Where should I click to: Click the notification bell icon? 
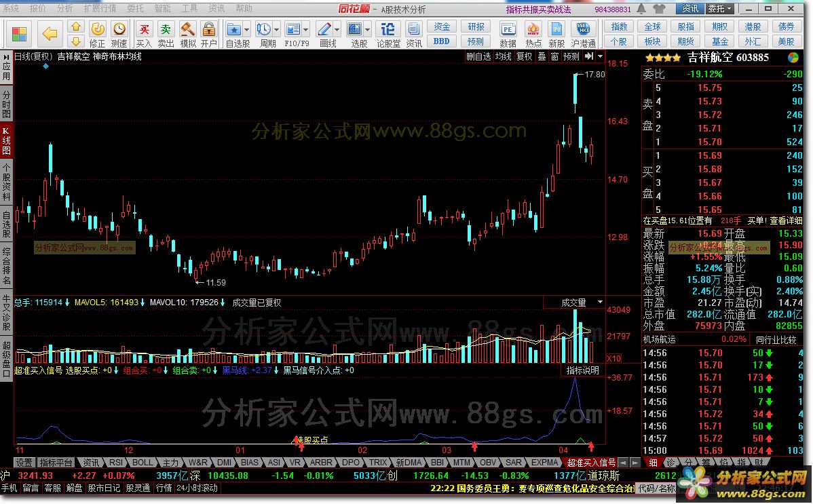[641, 9]
